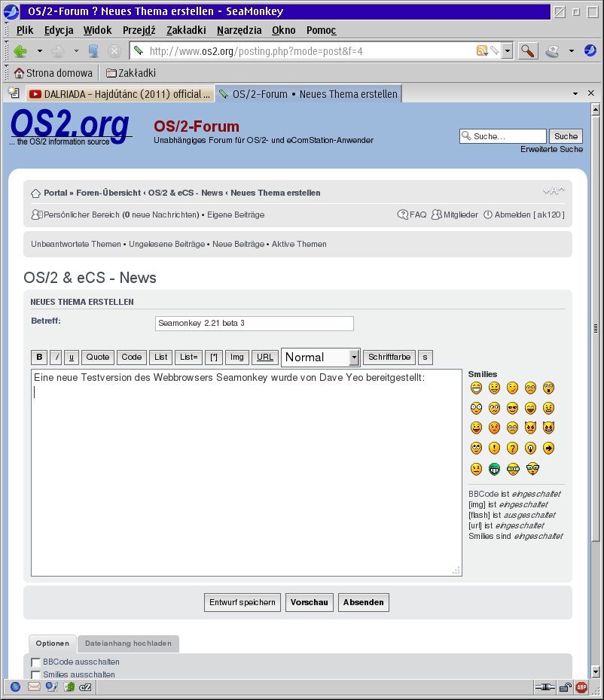Toggle the Schriftfarbe font color palette
Image resolution: width=604 pixels, height=700 pixels.
pos(389,357)
